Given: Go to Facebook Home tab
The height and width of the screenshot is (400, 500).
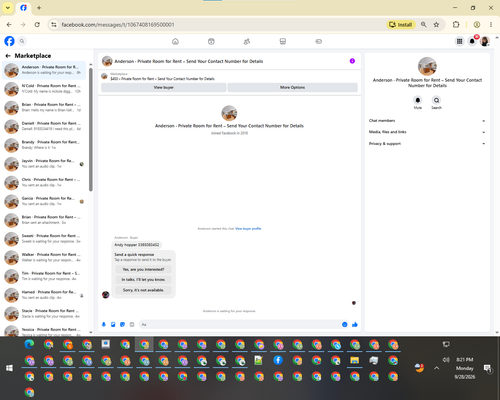Looking at the screenshot, I should click(x=175, y=41).
